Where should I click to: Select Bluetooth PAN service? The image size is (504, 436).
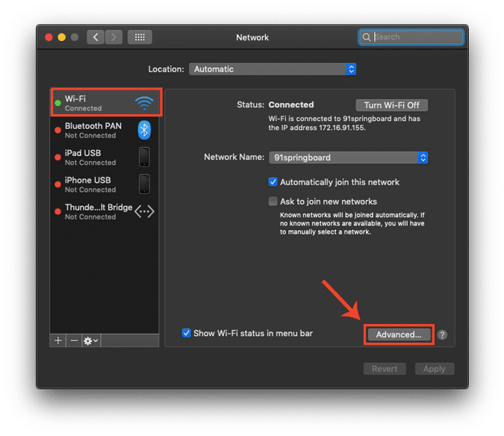pos(105,130)
